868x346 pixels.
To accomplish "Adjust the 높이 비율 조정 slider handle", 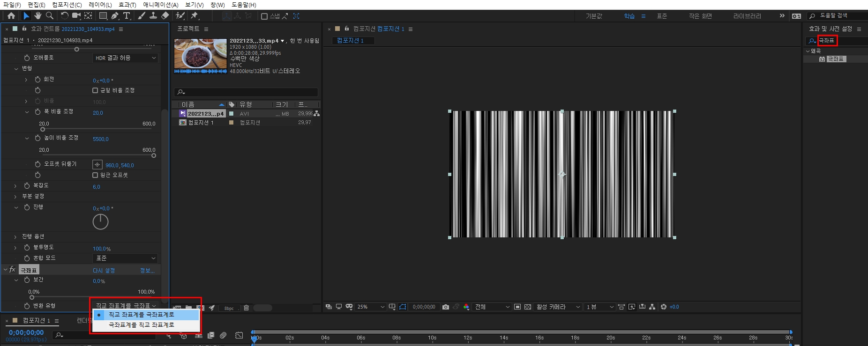I will (x=154, y=155).
